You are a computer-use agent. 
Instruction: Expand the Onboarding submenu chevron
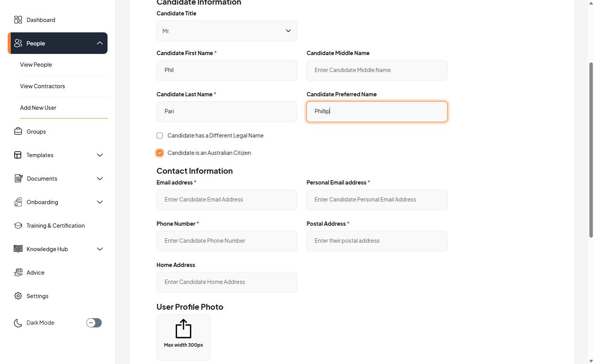(x=100, y=202)
